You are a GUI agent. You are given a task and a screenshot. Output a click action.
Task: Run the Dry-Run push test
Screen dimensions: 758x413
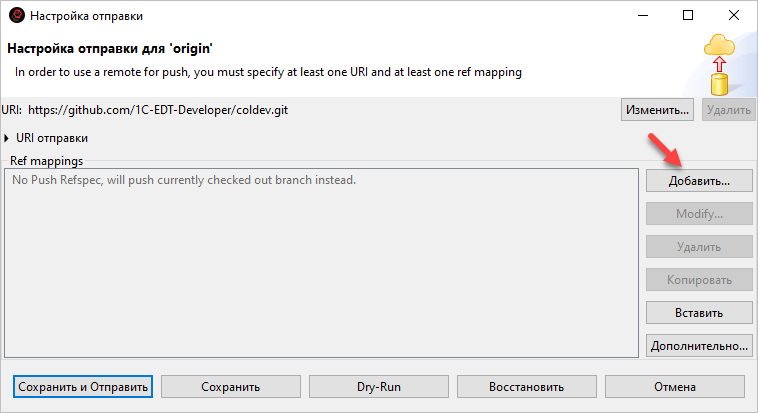[379, 387]
